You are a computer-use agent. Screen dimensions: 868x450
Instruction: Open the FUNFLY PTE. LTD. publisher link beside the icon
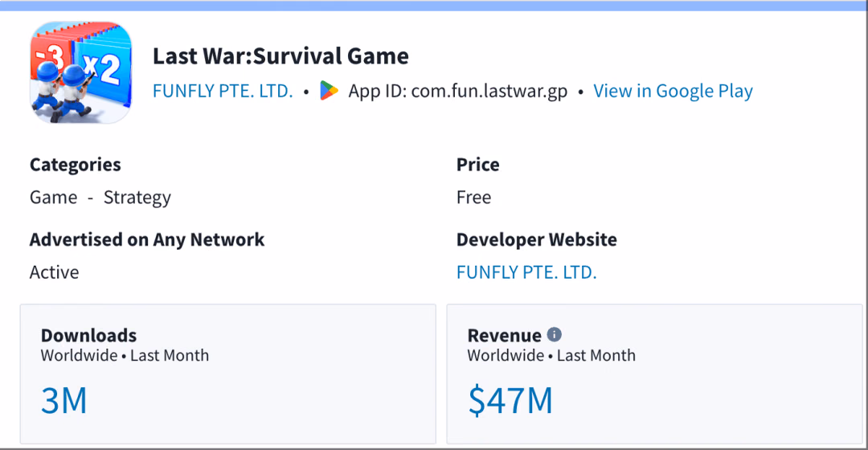223,91
